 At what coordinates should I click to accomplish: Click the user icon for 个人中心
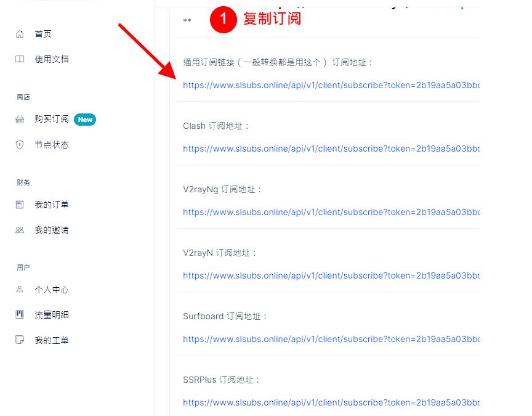[20, 290]
